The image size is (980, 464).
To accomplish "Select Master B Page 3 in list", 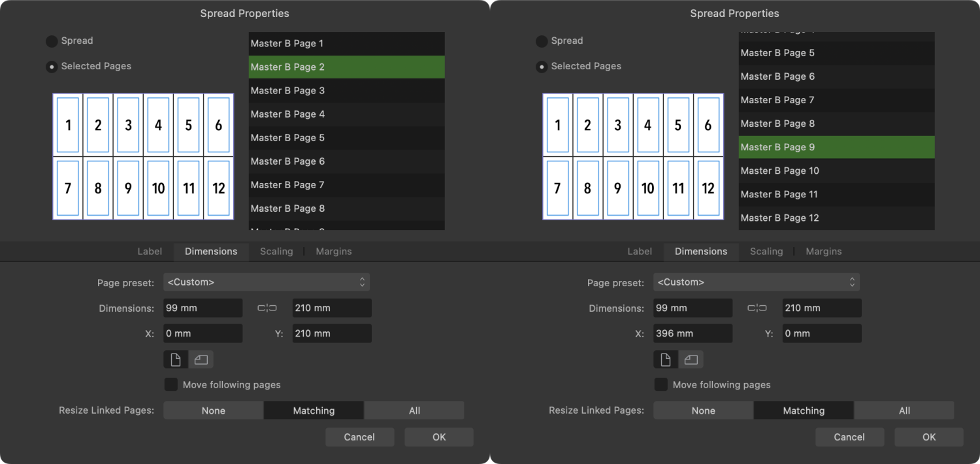I will coord(346,91).
